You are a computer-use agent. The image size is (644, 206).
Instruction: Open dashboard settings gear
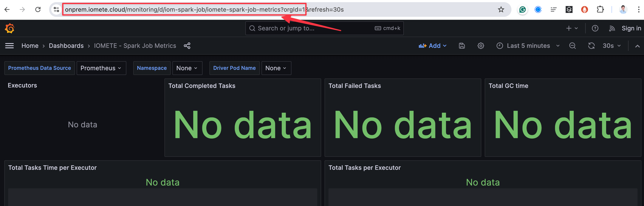[481, 46]
